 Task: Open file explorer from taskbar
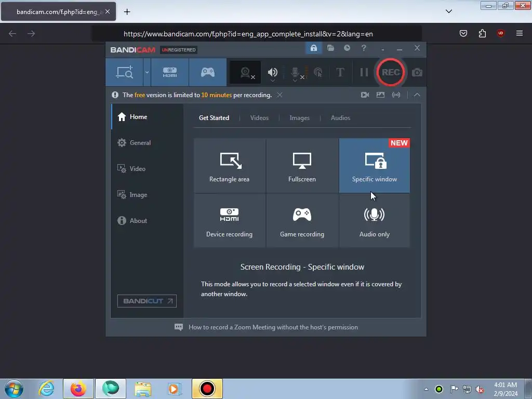pos(143,389)
